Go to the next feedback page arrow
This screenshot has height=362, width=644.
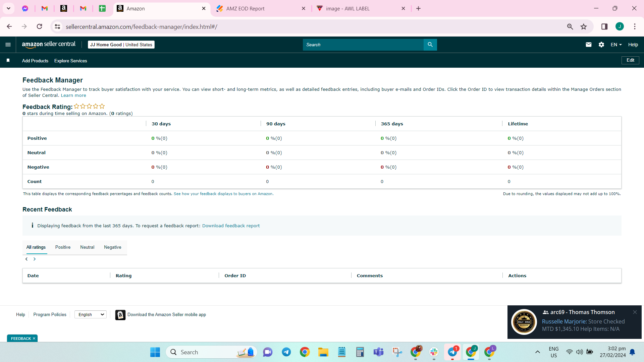[x=35, y=259]
